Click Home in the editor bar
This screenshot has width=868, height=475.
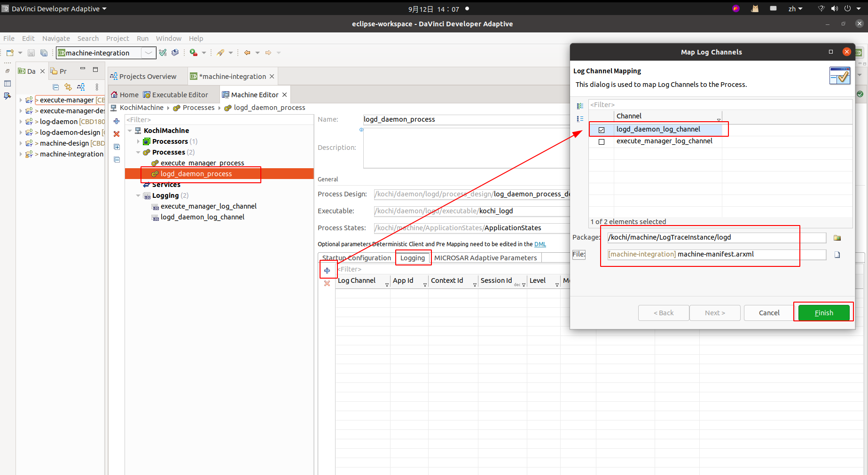(125, 95)
